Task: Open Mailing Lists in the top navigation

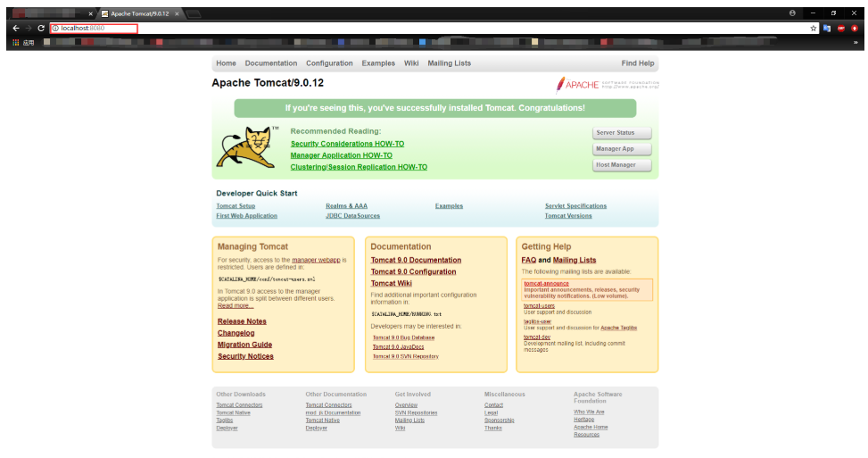Action: 449,63
